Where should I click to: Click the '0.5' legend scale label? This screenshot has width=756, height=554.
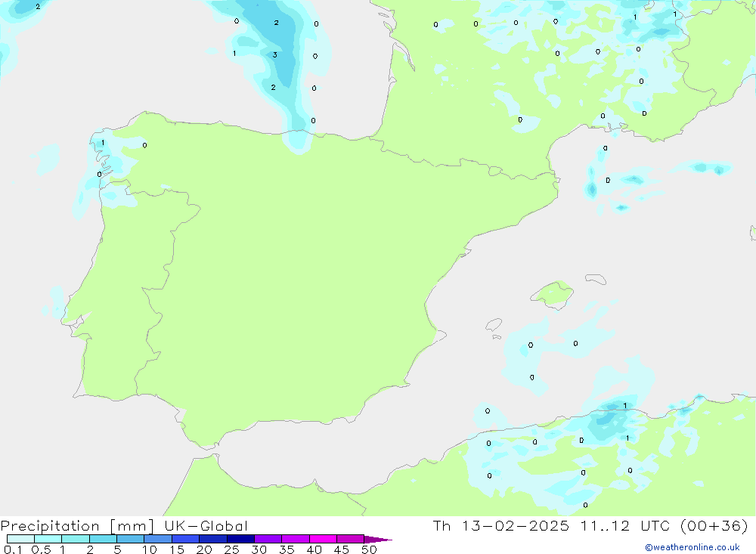[41, 549]
